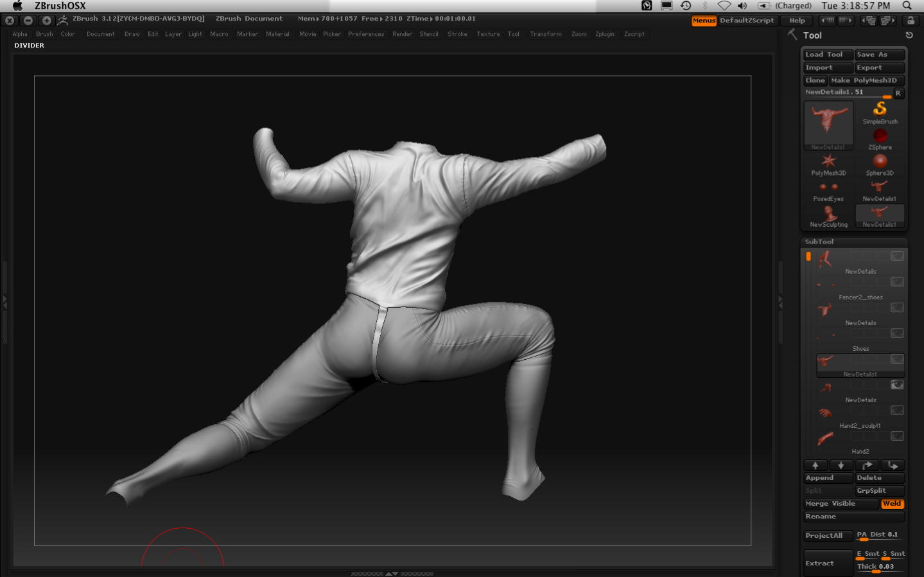Toggle the Menus button off
Viewport: 924px width, 577px height.
704,21
